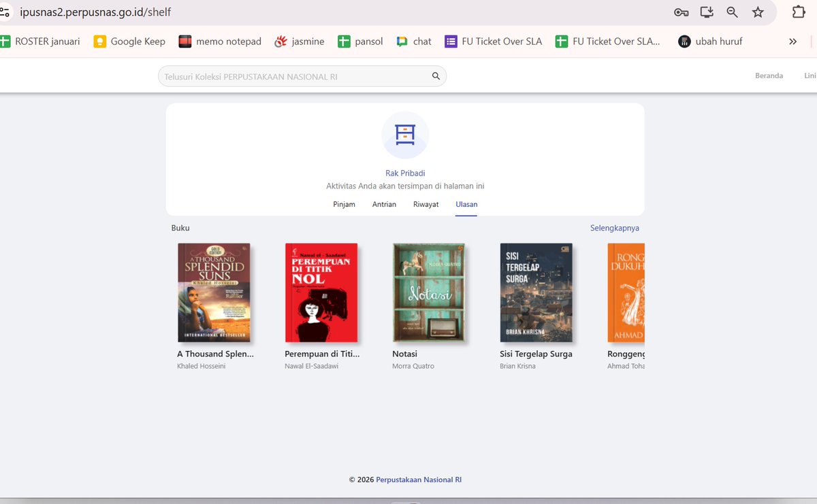Switch to the Pinjam tab
This screenshot has width=817, height=504.
tap(344, 204)
